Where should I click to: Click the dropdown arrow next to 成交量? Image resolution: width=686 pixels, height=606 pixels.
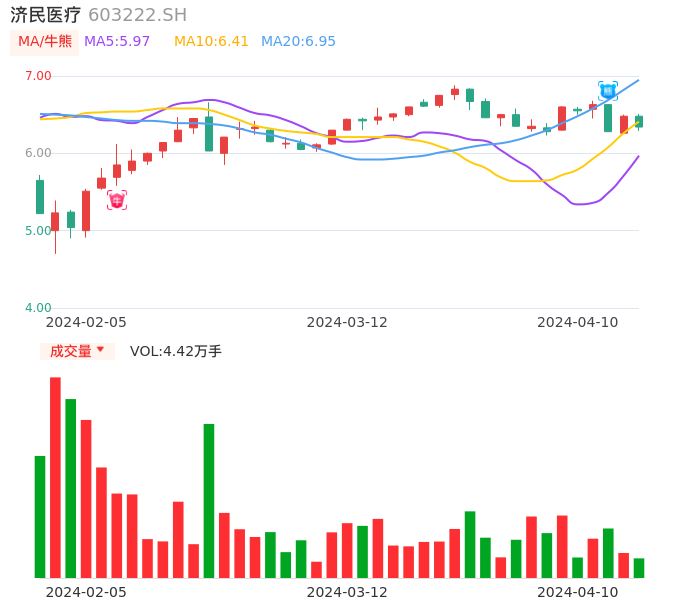(x=100, y=350)
